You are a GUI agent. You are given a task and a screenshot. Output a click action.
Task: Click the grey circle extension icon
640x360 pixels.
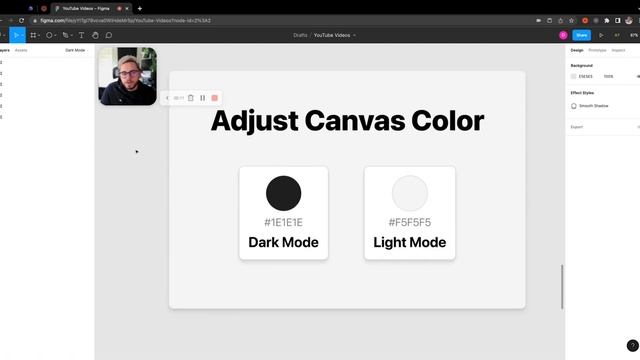[596, 20]
